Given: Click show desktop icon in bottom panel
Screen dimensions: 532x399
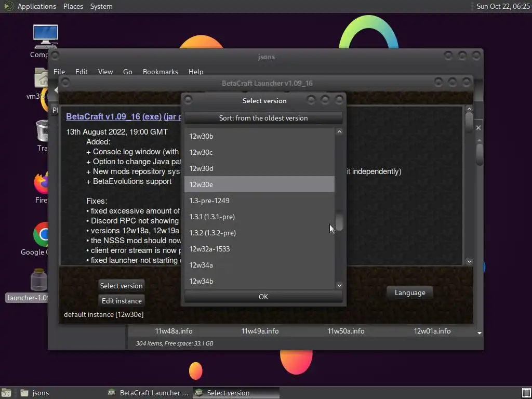Looking at the screenshot, I should (x=6, y=393).
